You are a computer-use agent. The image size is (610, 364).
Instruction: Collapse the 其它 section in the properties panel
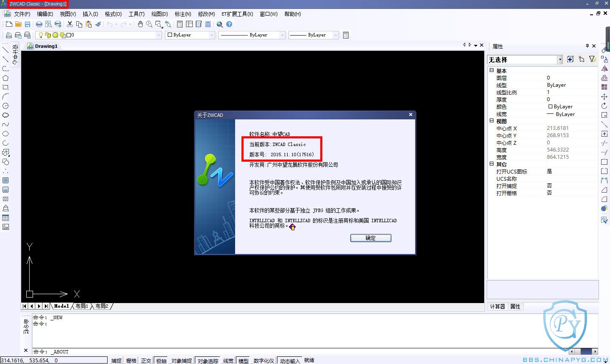point(492,164)
